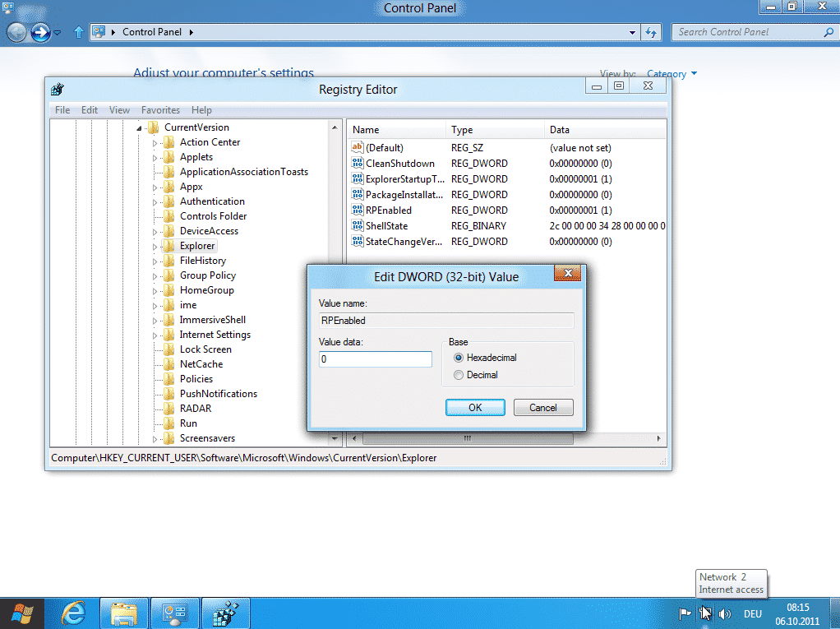Click the ApplicationAssociationToasts folder icon
Viewport: 840px width, 629px height.
[168, 172]
